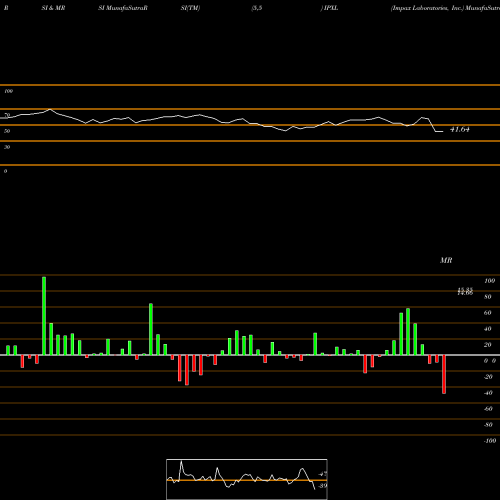Click MR axis label -40
Image resolution: width=500 pixels, height=500 pixels.
[488, 393]
